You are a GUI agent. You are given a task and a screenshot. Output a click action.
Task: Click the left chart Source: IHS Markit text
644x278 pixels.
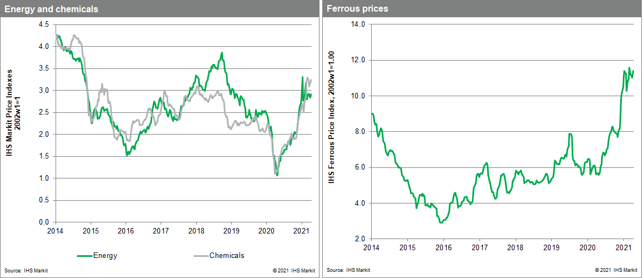[x=23, y=271]
